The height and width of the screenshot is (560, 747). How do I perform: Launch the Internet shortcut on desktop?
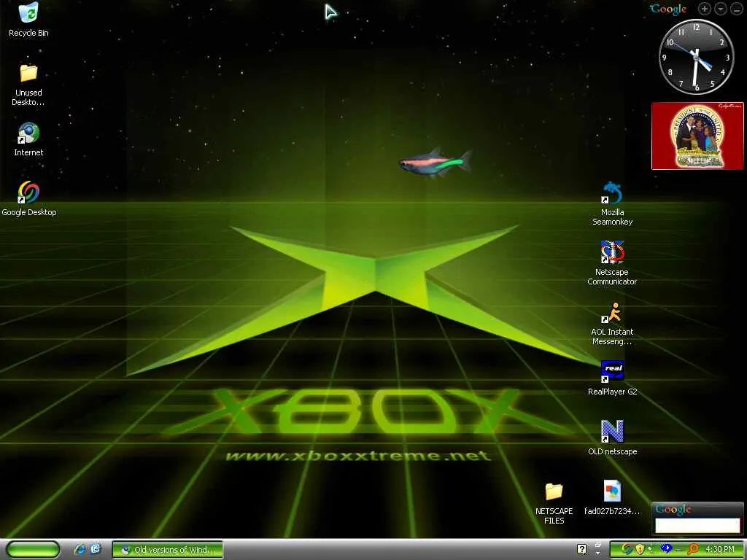coord(28,139)
